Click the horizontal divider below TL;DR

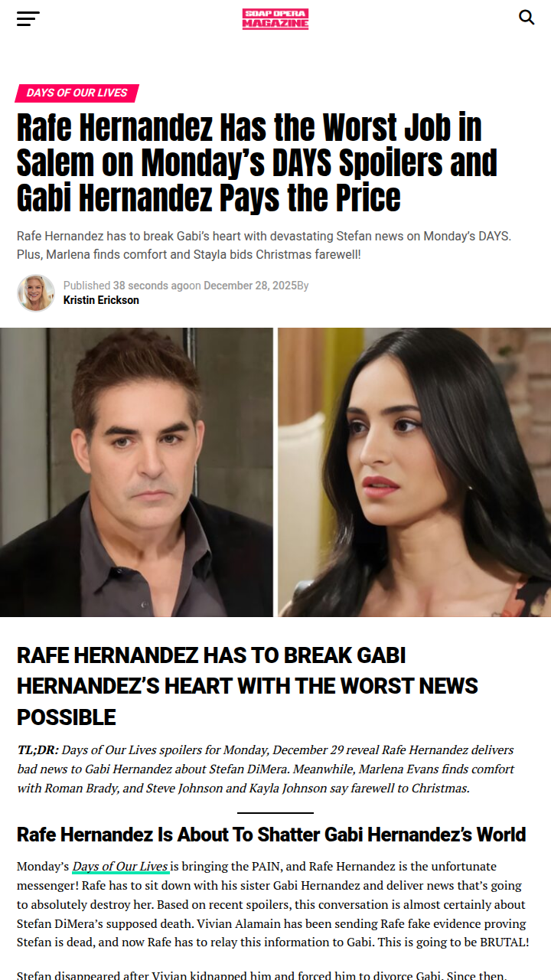tap(275, 812)
